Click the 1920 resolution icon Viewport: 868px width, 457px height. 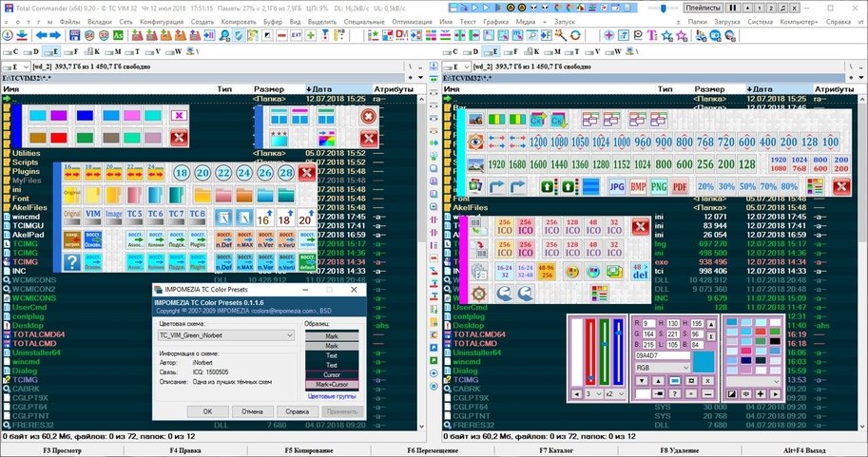pyautogui.click(x=496, y=164)
